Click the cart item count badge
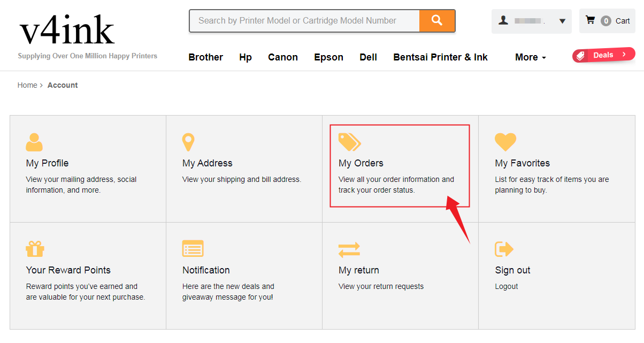644x343 pixels. [x=605, y=21]
